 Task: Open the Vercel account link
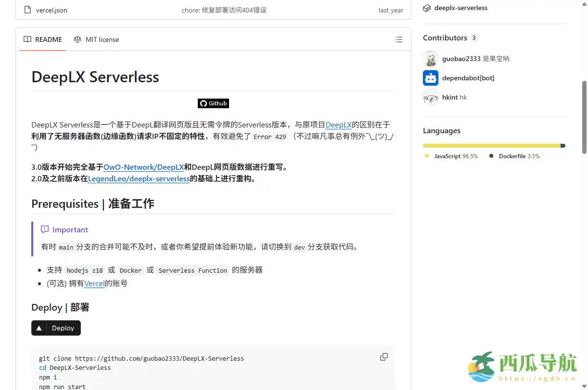pyautogui.click(x=94, y=283)
